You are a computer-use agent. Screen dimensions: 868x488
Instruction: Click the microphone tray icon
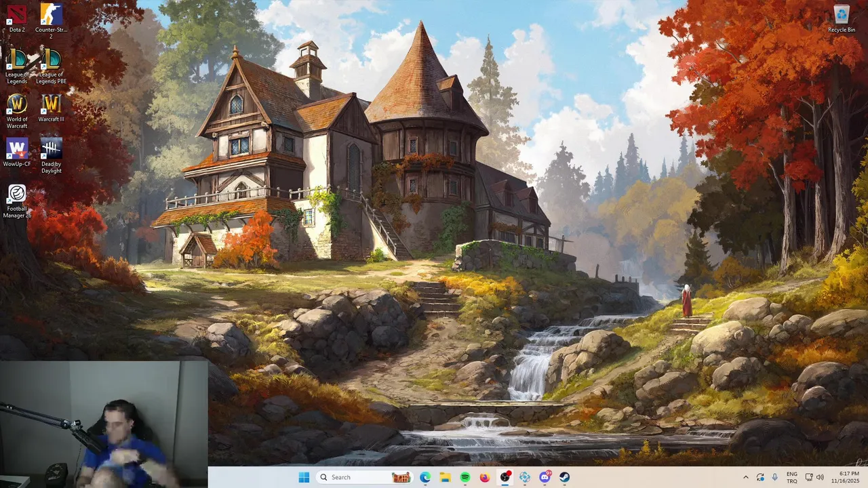[x=774, y=477]
